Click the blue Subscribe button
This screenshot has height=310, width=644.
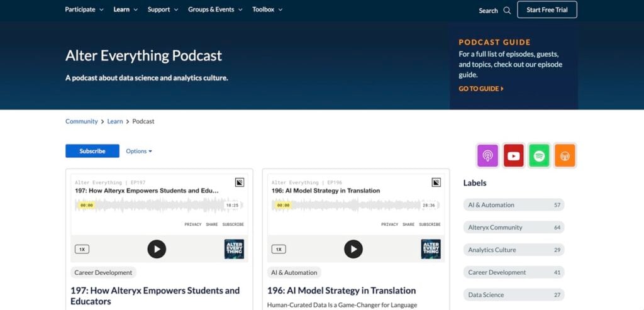(x=92, y=151)
